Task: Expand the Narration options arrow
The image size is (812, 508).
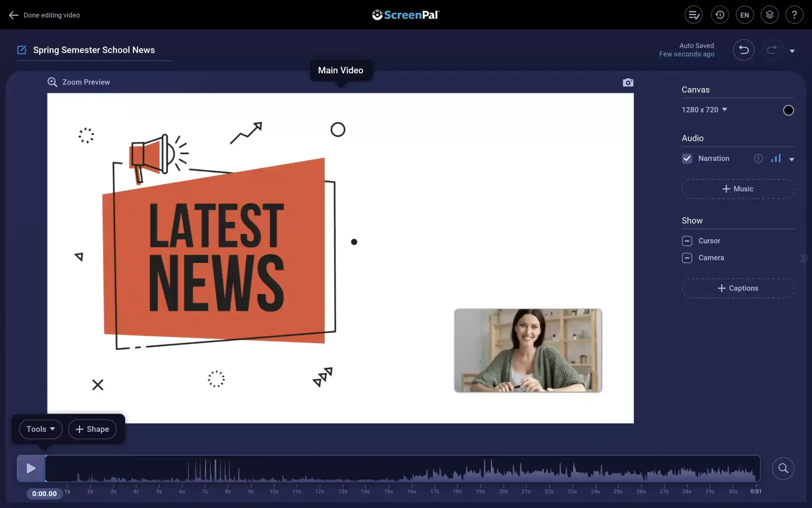Action: 792,160
